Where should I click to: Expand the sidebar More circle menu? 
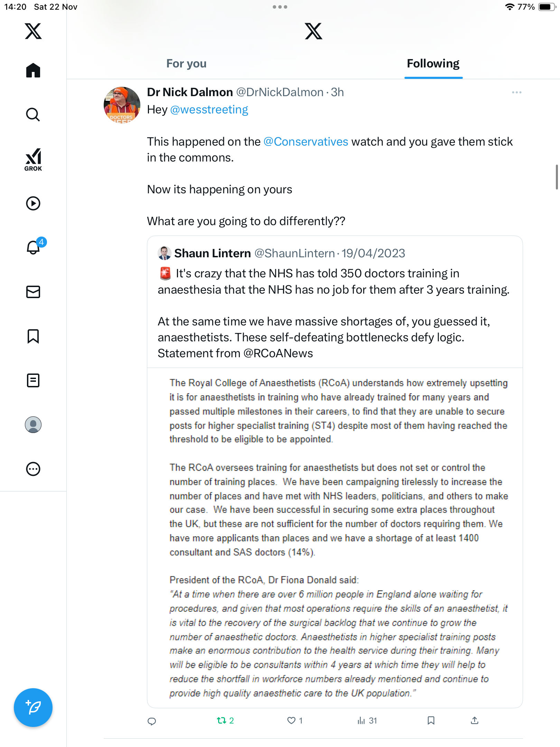pyautogui.click(x=33, y=469)
